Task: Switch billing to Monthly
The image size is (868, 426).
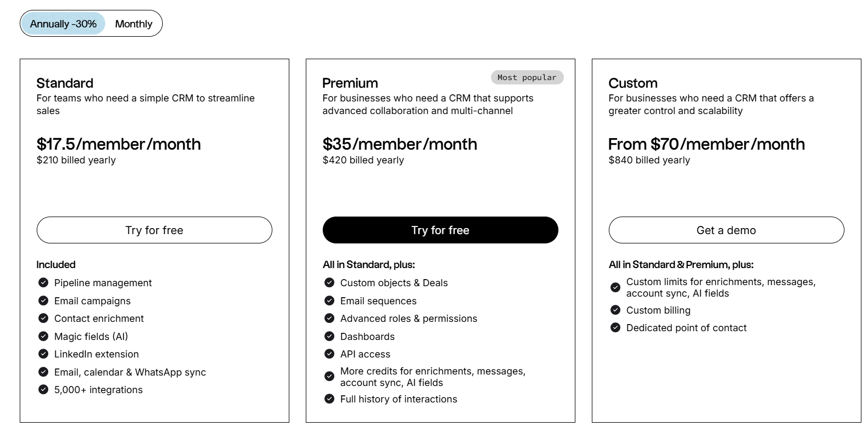Action: [133, 24]
